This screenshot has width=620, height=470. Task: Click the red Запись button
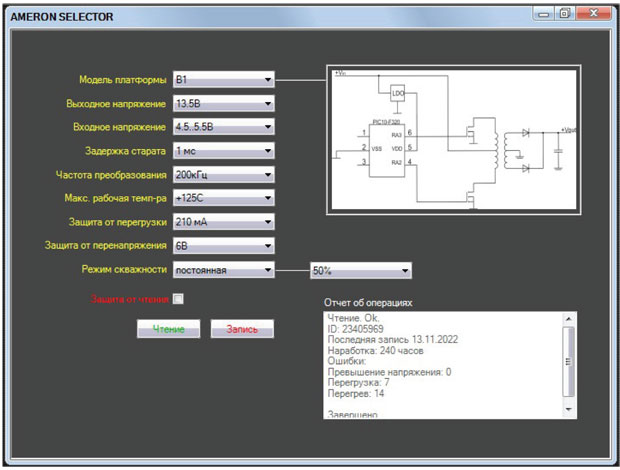pyautogui.click(x=242, y=329)
